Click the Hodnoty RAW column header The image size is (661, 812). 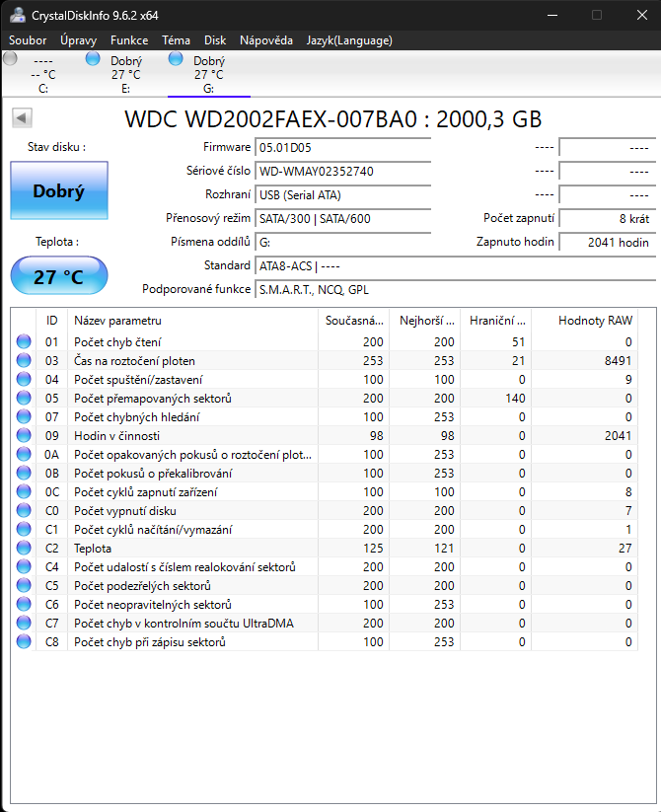point(585,321)
